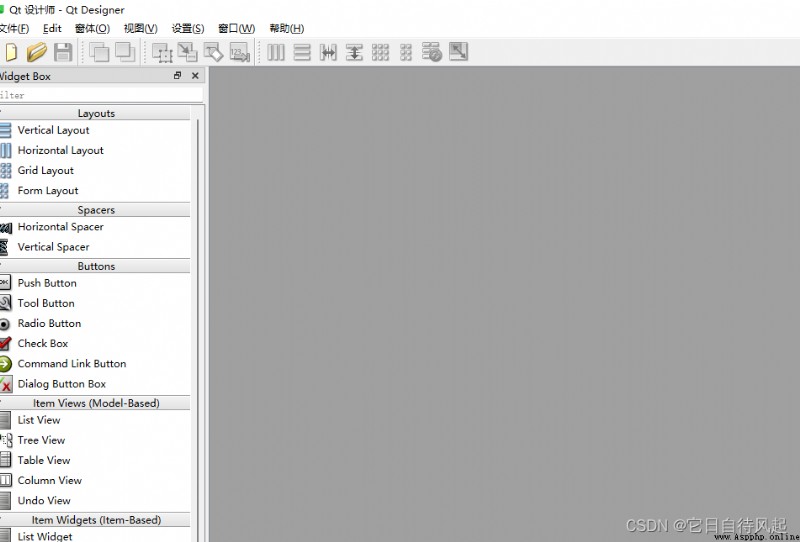Select the List Widget item
The height and width of the screenshot is (542, 800).
(x=95, y=536)
